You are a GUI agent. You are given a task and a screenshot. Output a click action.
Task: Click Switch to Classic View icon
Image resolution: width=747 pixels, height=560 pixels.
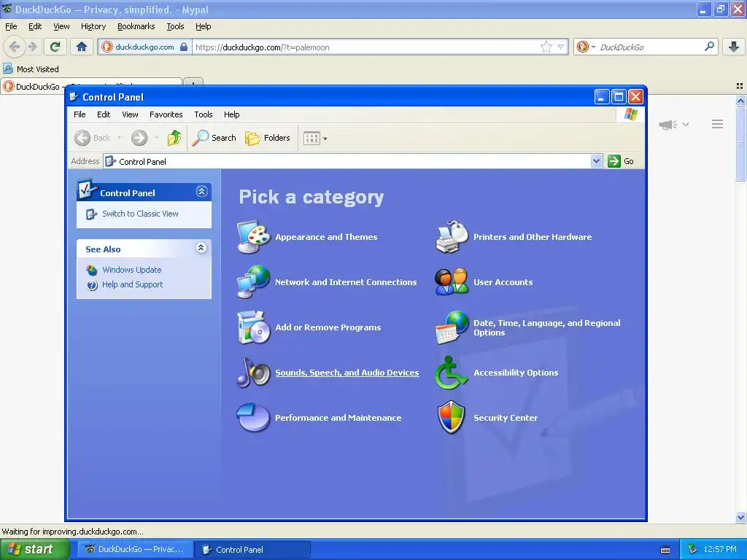tap(91, 214)
